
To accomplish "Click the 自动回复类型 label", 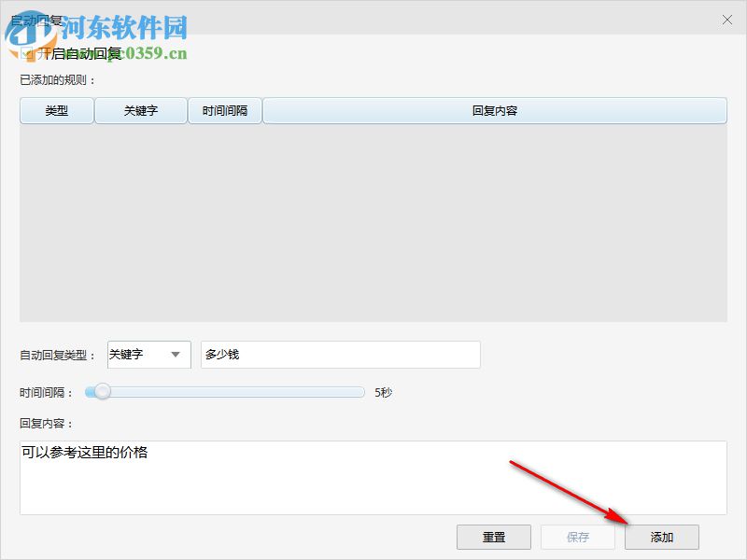I will 57,356.
